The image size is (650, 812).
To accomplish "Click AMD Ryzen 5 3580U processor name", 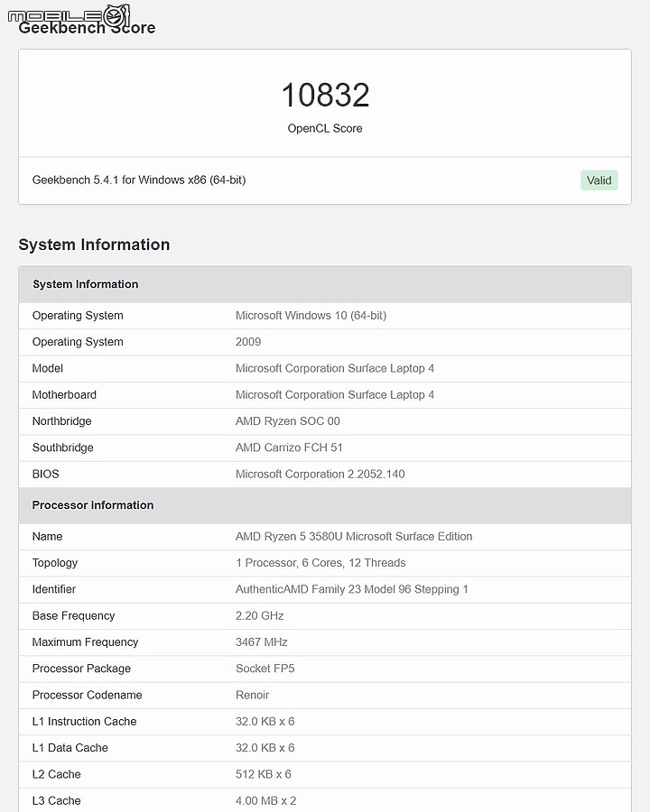I will click(x=354, y=537).
